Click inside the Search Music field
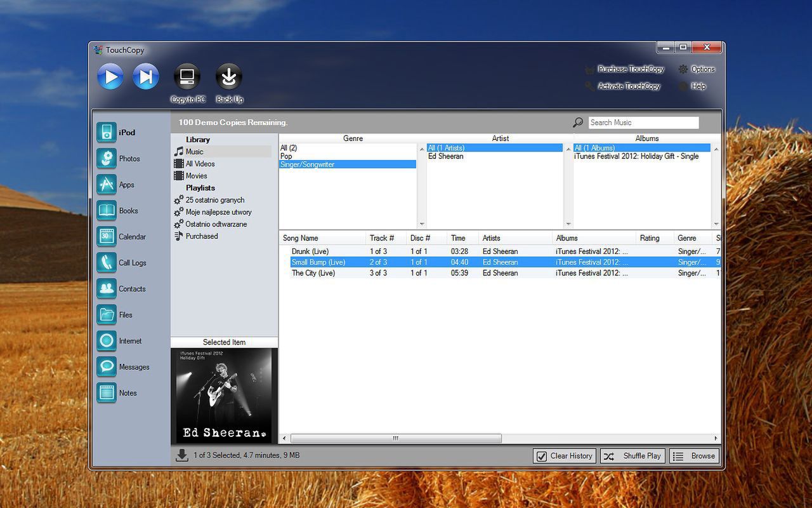The width and height of the screenshot is (812, 508). click(643, 122)
